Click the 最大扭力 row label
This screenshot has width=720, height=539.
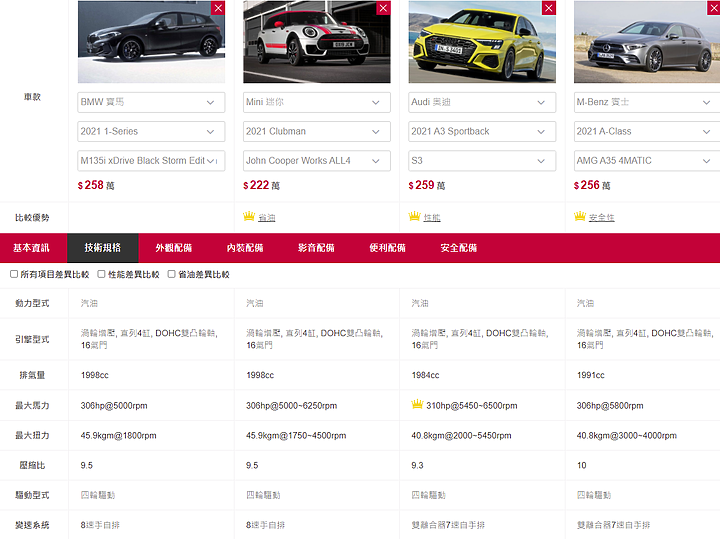32,435
